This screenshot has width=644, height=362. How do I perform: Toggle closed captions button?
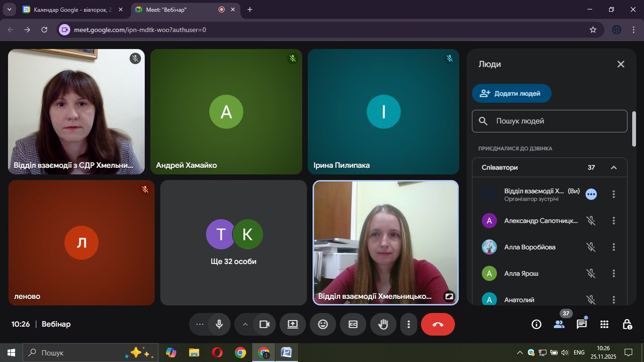tap(353, 324)
